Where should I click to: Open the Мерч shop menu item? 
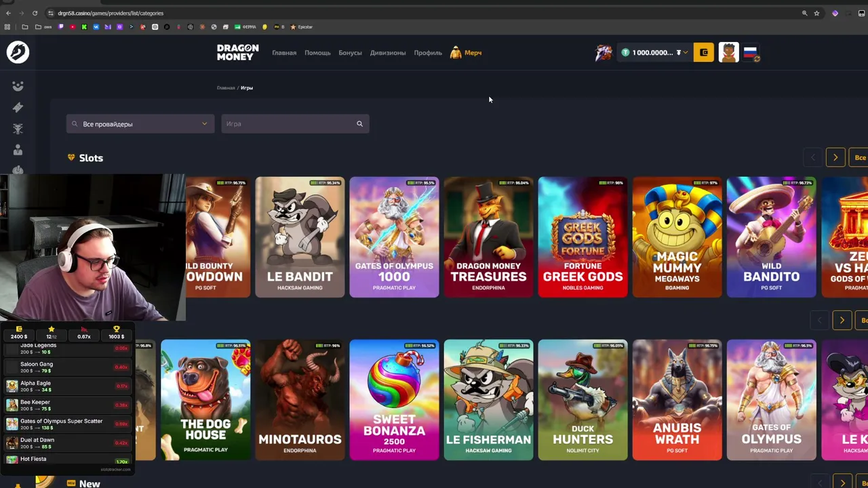pyautogui.click(x=466, y=53)
